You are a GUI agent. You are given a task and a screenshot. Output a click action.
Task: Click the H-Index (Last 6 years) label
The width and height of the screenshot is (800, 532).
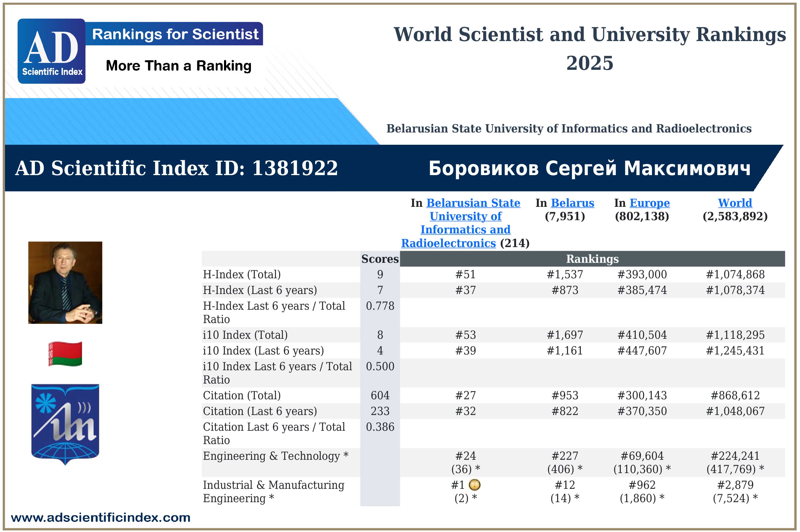260,290
